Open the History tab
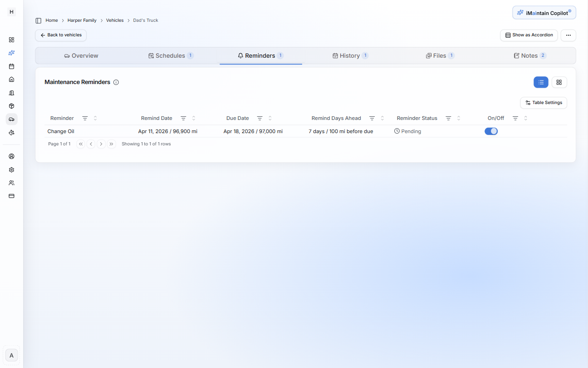The height and width of the screenshot is (368, 588). 350,55
